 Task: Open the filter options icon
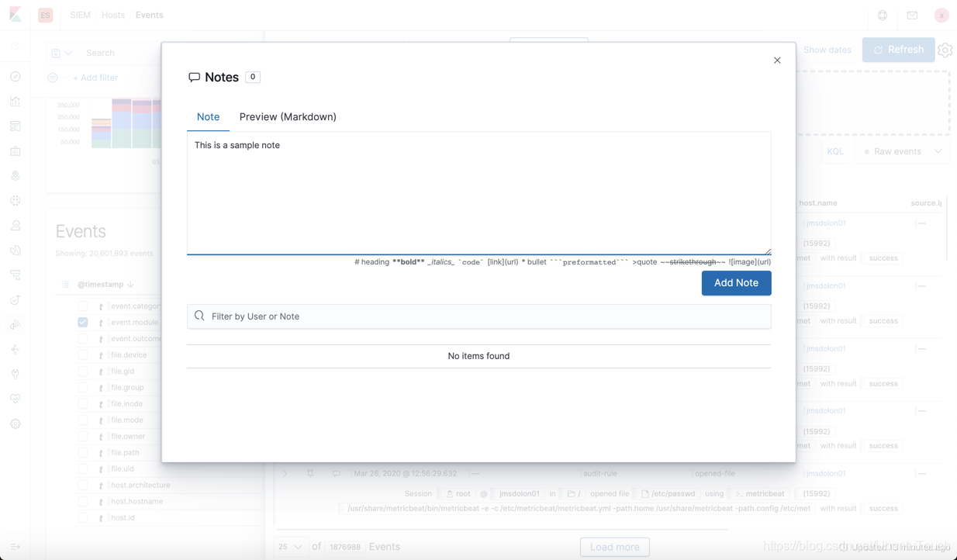tap(53, 78)
